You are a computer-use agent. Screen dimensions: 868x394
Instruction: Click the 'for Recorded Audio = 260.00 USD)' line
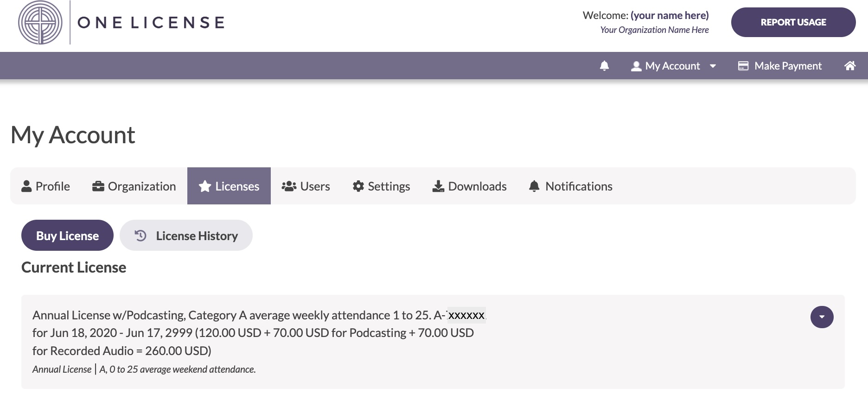[122, 351]
